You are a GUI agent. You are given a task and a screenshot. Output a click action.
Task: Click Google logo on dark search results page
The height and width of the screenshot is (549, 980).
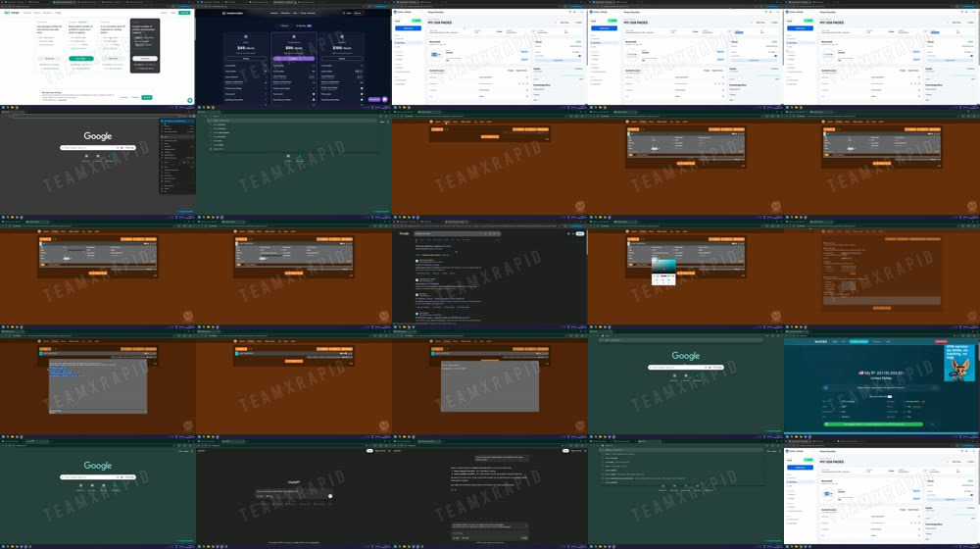404,233
